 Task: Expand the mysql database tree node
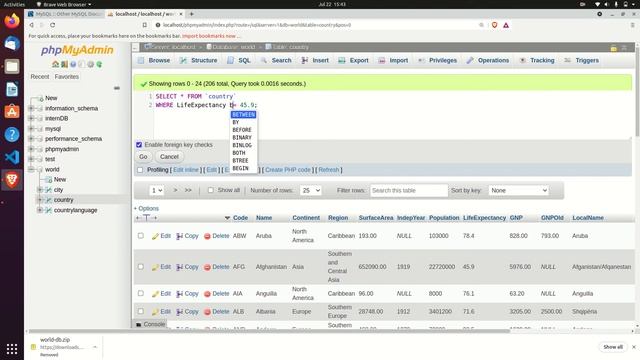pos(31,129)
